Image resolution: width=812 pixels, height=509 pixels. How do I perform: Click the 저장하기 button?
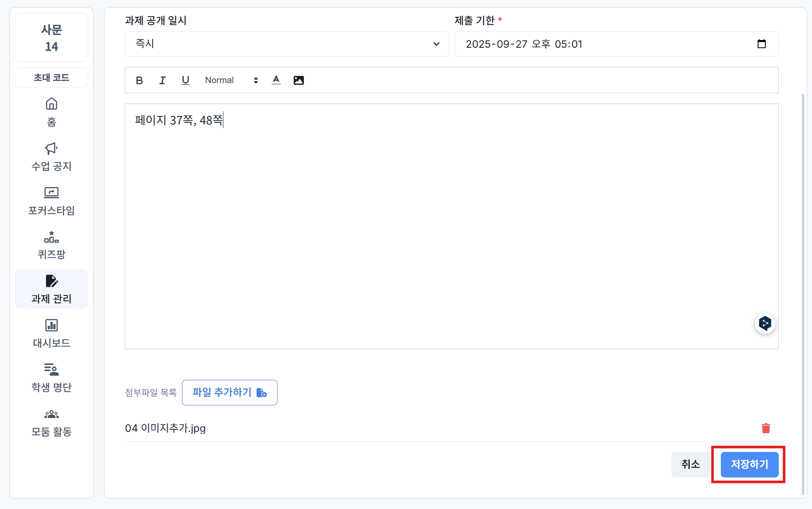point(749,464)
